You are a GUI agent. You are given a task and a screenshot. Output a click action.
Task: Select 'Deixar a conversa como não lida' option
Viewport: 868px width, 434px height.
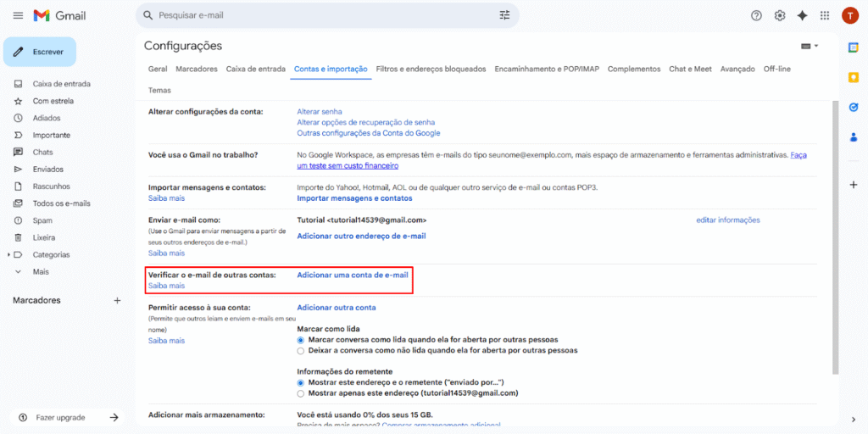tap(301, 350)
